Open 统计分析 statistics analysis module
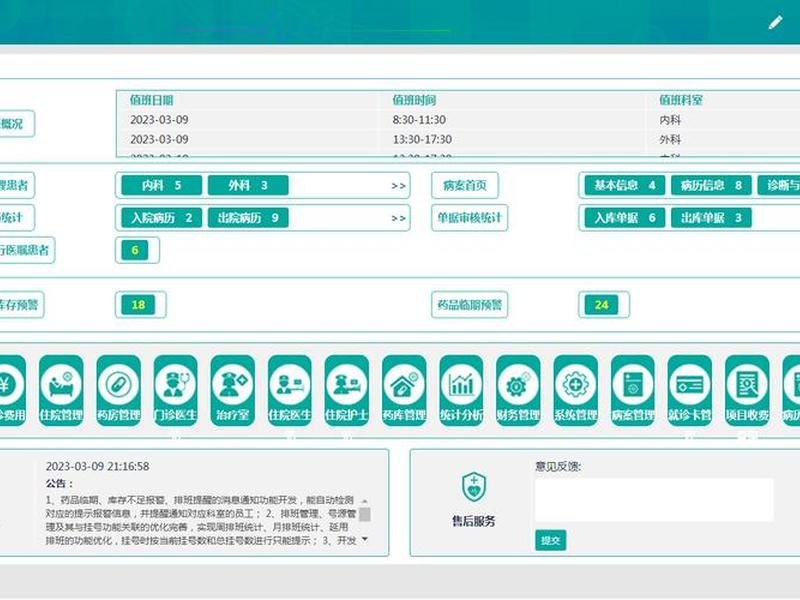This screenshot has width=800, height=600. [x=461, y=390]
